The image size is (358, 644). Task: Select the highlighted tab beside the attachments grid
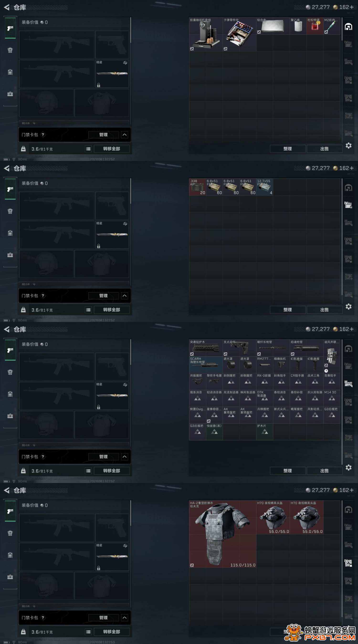point(348,384)
